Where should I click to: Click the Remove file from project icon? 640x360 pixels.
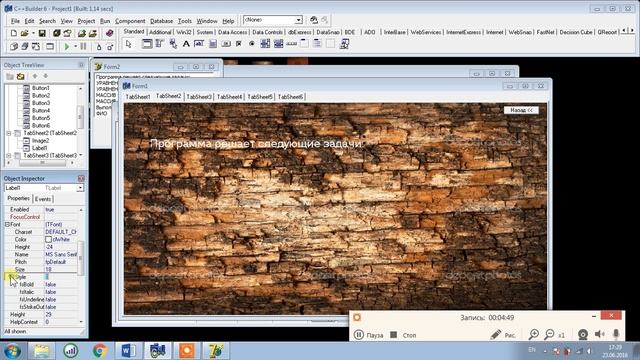[x=93, y=33]
